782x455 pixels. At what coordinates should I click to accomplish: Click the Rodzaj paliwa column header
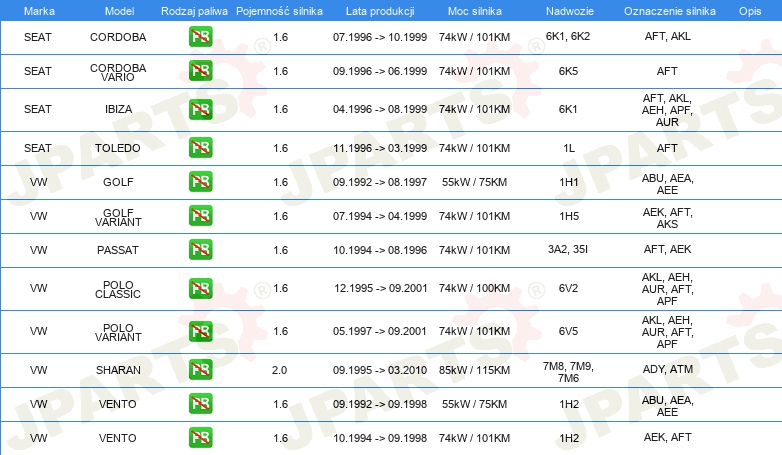coord(194,11)
